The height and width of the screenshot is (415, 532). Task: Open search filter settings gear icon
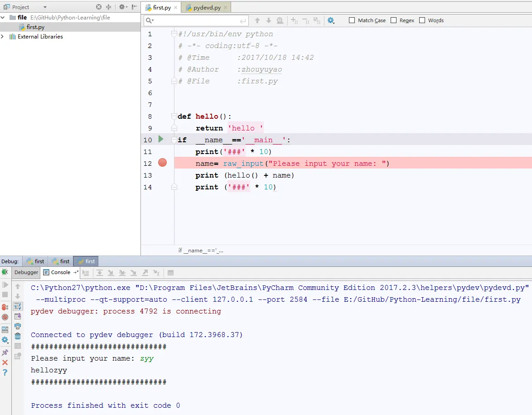click(x=331, y=21)
